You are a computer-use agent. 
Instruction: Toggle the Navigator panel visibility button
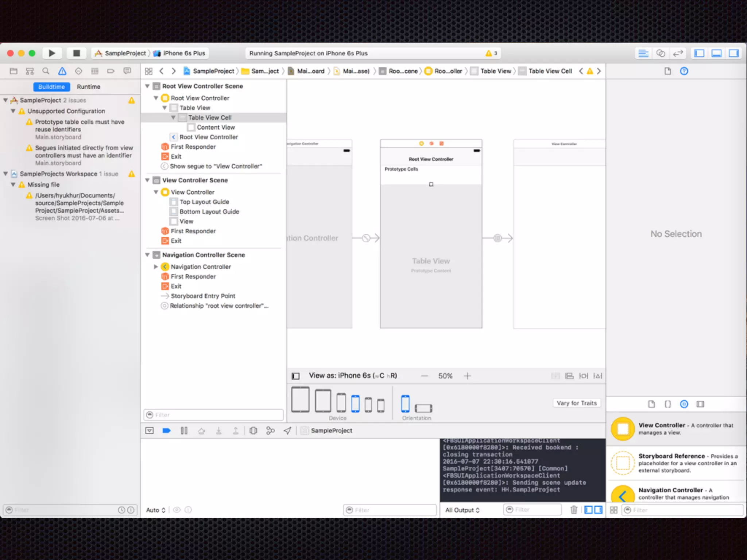699,53
